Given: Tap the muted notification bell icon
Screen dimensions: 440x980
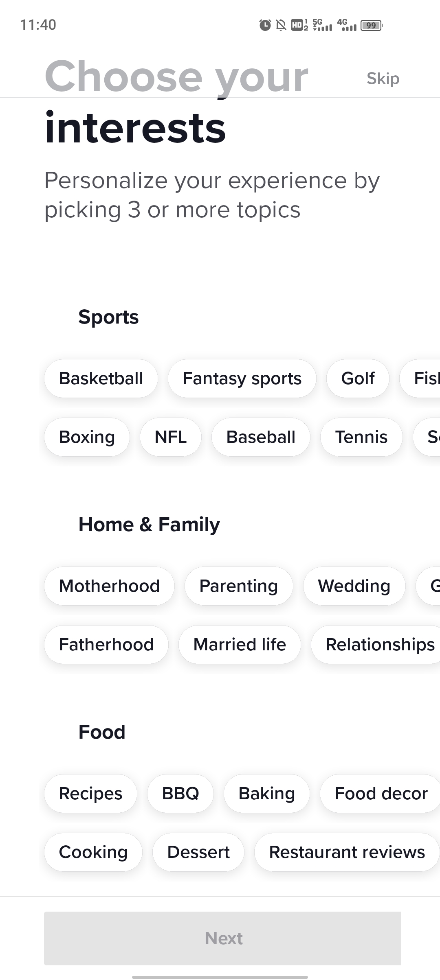Looking at the screenshot, I should (281, 25).
